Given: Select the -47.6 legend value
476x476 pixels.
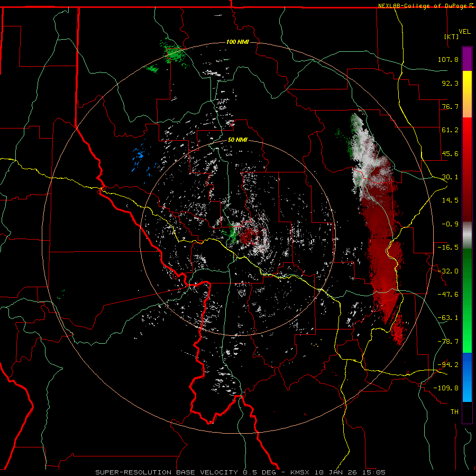Looking at the screenshot, I should click(x=448, y=295).
